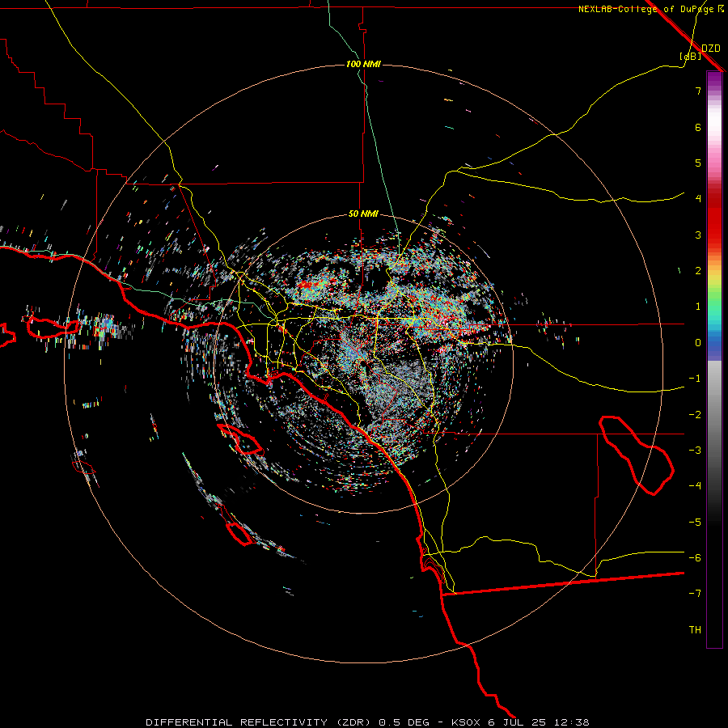The image size is (728, 728).
Task: Click the -6 dB scale value
Action: pos(695,558)
